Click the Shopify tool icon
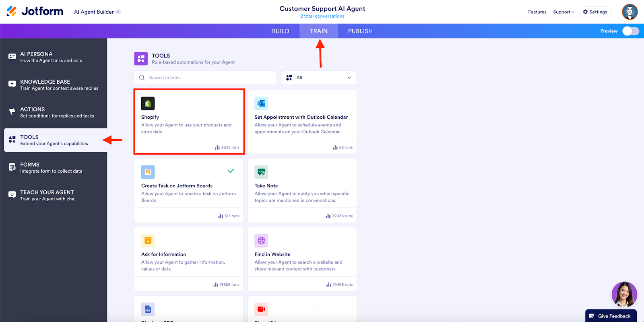 tap(148, 103)
